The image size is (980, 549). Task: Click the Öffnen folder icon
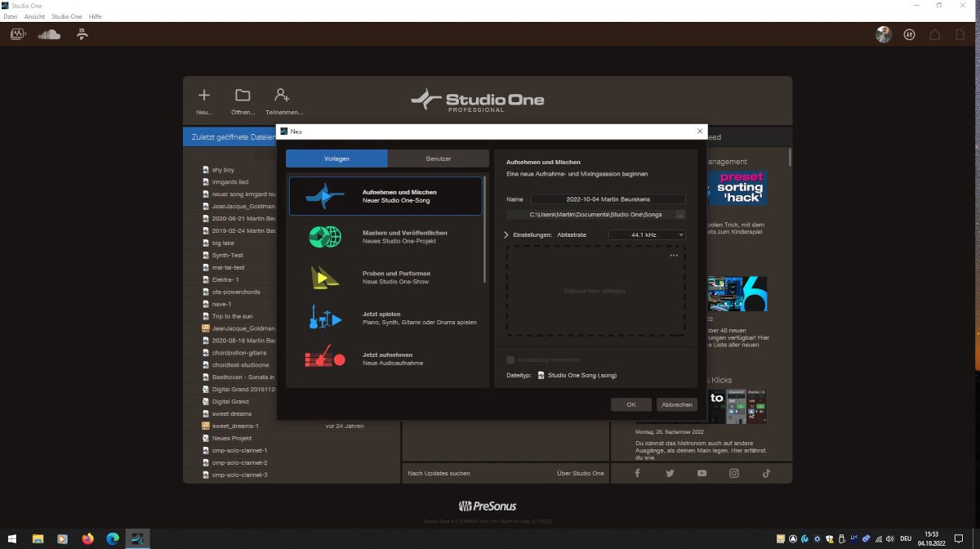pyautogui.click(x=243, y=96)
